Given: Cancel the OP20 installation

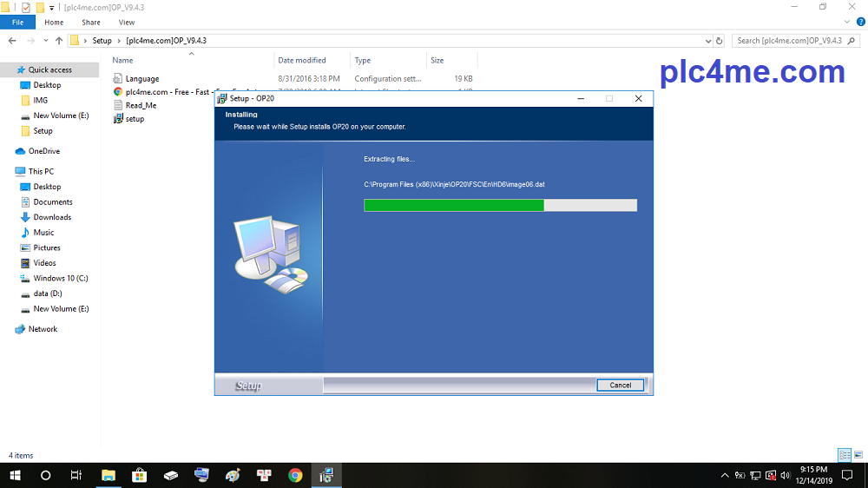Looking at the screenshot, I should coord(620,385).
